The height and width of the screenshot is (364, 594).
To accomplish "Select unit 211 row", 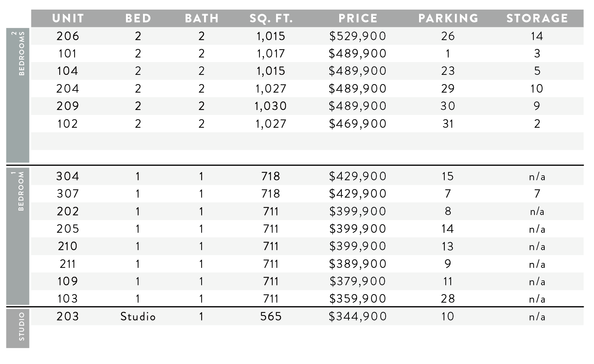I will click(307, 264).
